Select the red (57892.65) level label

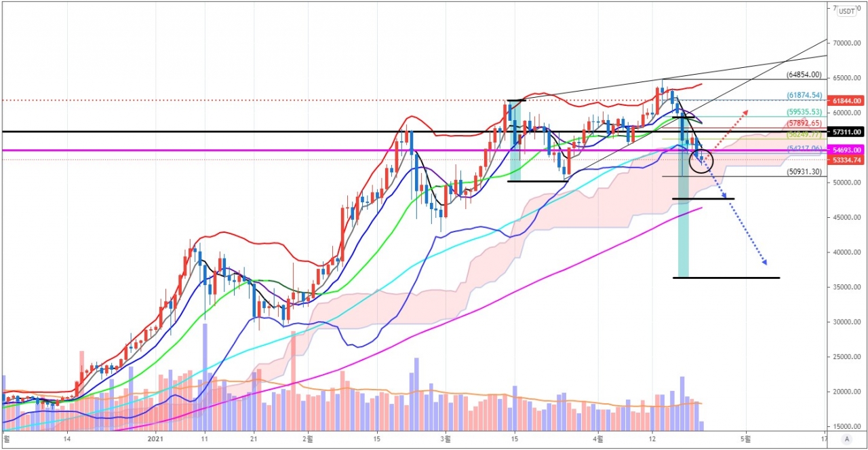pos(804,123)
